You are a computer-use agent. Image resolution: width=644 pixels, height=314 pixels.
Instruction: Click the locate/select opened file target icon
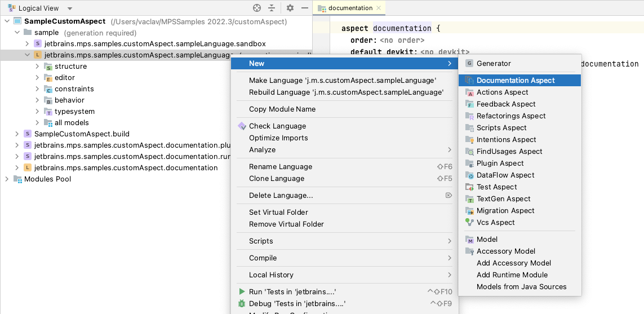257,8
